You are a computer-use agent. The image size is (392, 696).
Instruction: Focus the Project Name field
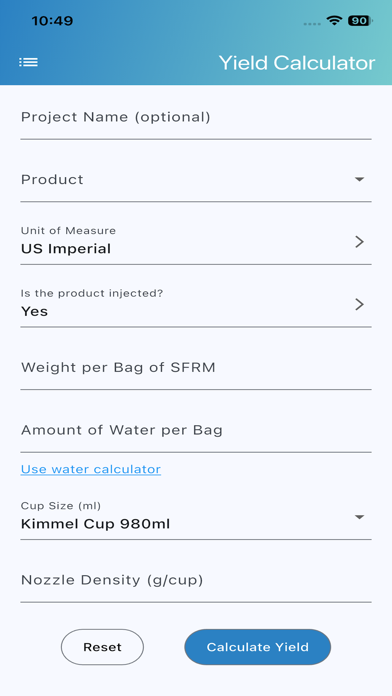[x=196, y=119]
